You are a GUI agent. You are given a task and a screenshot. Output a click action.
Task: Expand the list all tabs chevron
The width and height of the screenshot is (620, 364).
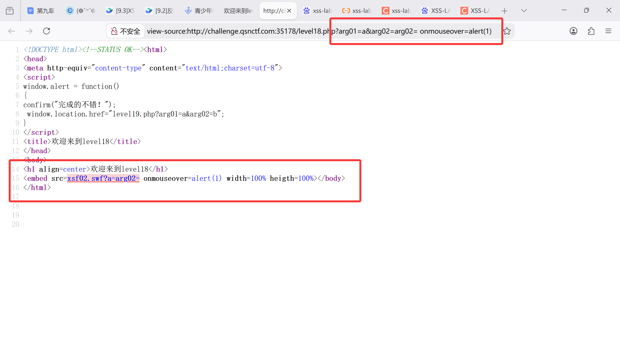point(524,11)
